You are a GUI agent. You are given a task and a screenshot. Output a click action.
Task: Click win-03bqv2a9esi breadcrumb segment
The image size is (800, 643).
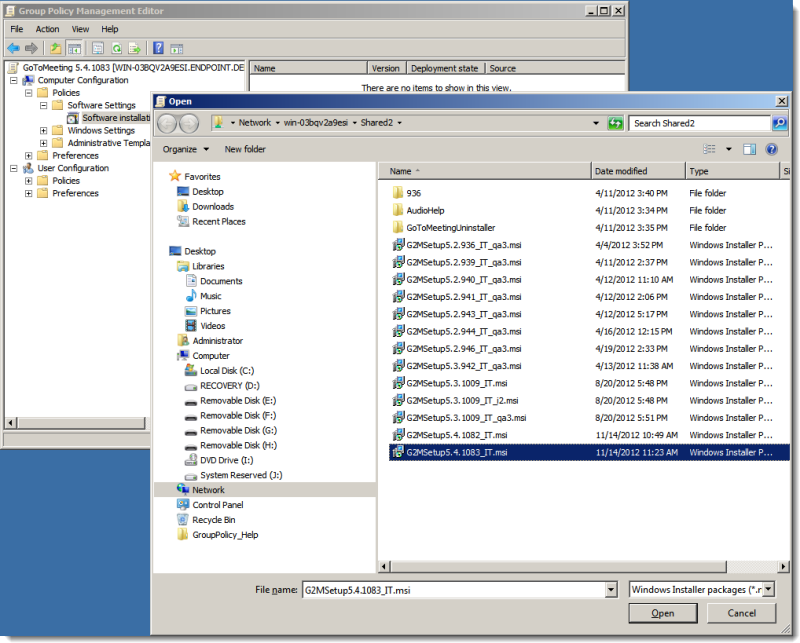pos(316,123)
